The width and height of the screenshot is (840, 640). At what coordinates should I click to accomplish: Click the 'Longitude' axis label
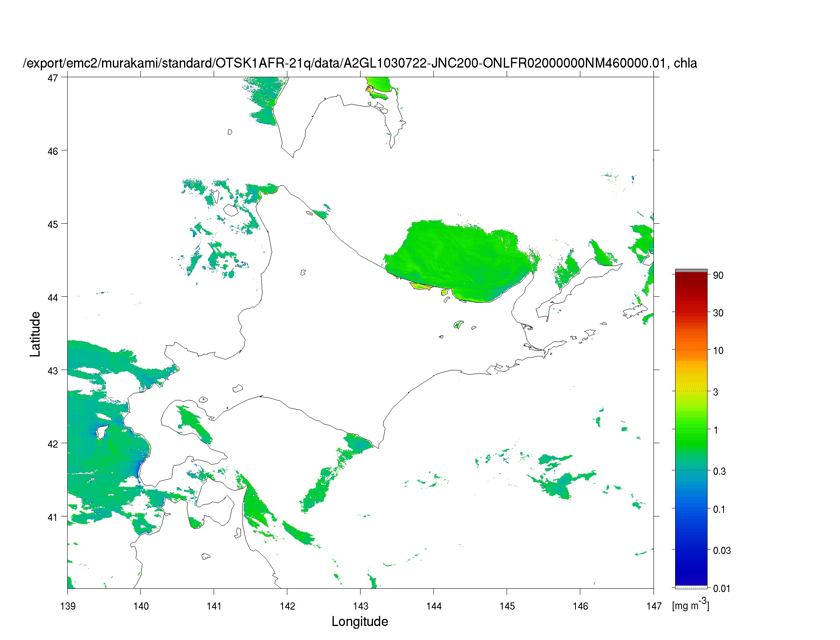tap(360, 621)
